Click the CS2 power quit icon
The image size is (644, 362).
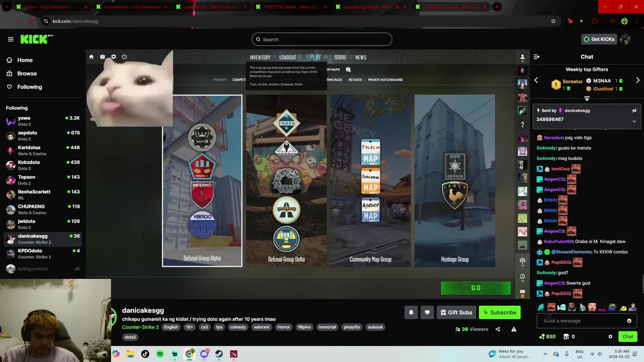coord(124,57)
